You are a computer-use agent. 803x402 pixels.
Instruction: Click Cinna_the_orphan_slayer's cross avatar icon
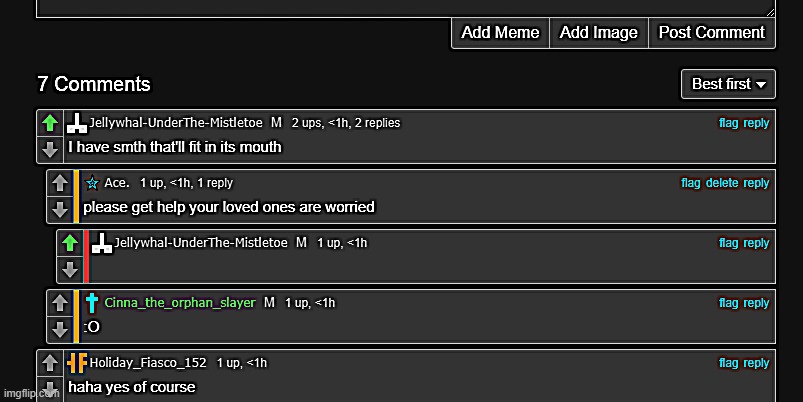92,303
